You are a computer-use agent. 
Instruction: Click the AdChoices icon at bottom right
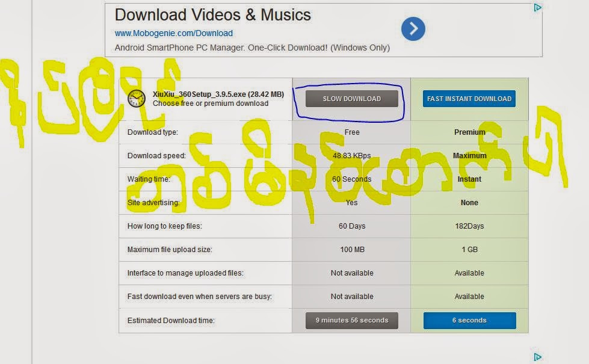[x=537, y=357]
